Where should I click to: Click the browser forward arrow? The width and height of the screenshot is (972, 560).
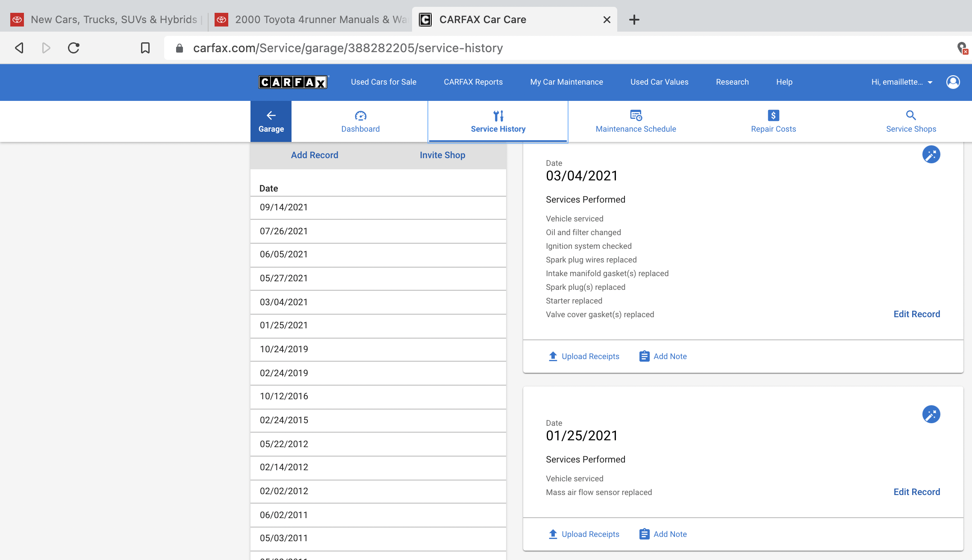pos(46,47)
